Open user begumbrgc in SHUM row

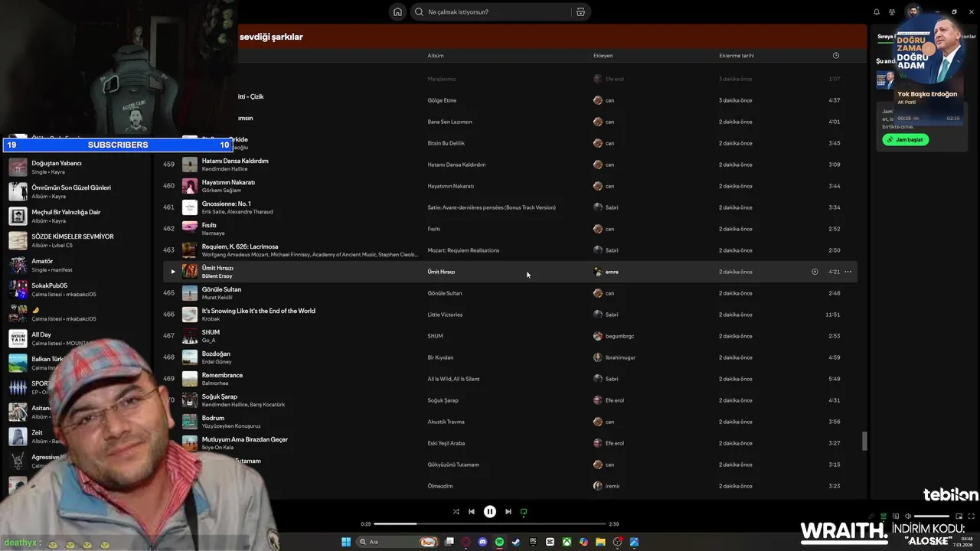[619, 336]
